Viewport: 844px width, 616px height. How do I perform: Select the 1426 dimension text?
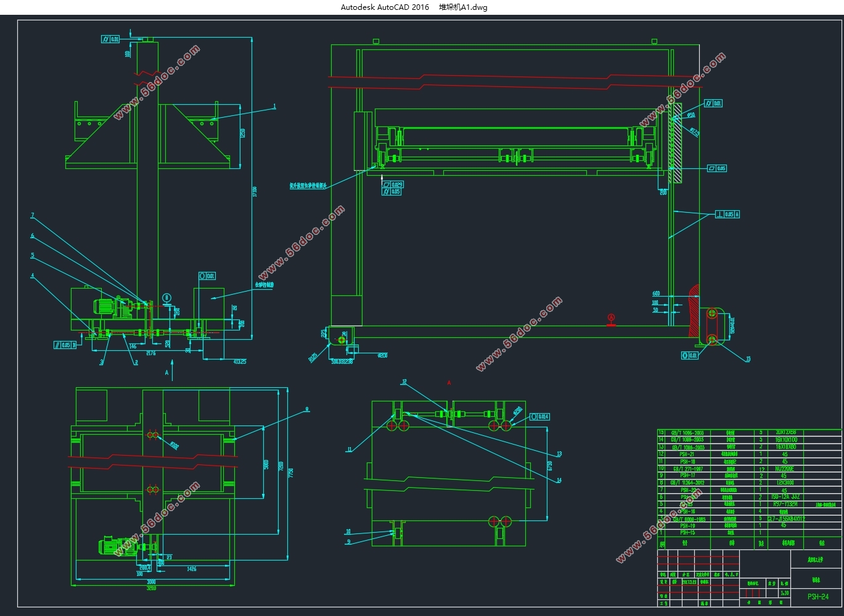(x=191, y=569)
